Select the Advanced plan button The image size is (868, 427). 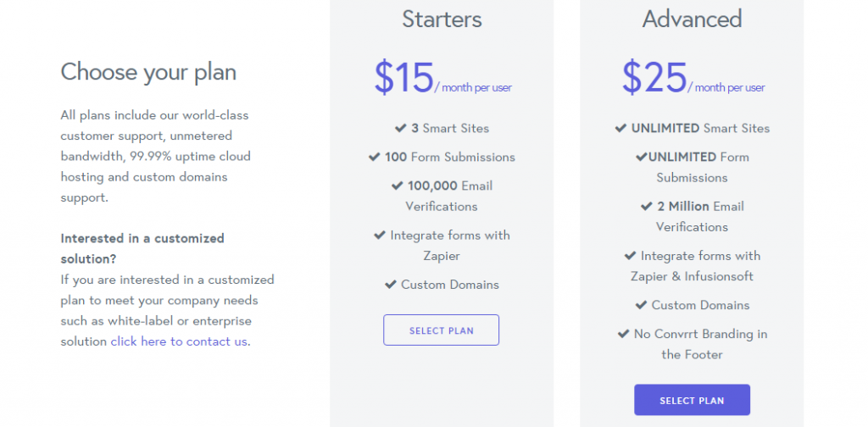point(692,400)
